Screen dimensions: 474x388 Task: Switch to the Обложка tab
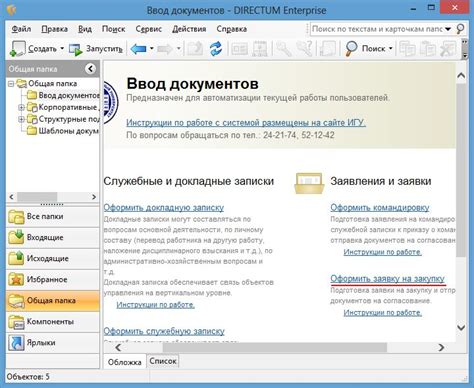pos(125,362)
